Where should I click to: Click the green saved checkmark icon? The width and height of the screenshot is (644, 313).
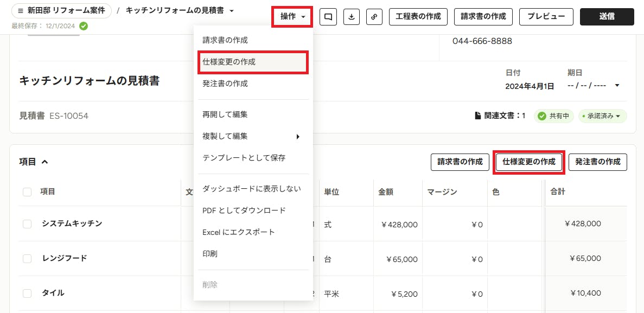pos(84,26)
